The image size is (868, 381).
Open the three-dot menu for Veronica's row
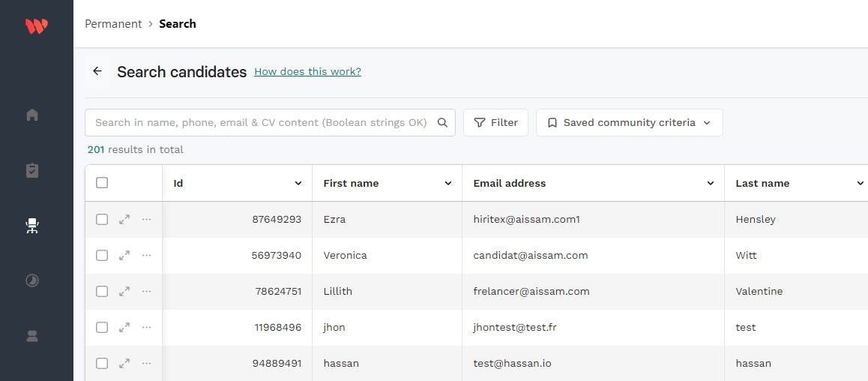coord(146,255)
